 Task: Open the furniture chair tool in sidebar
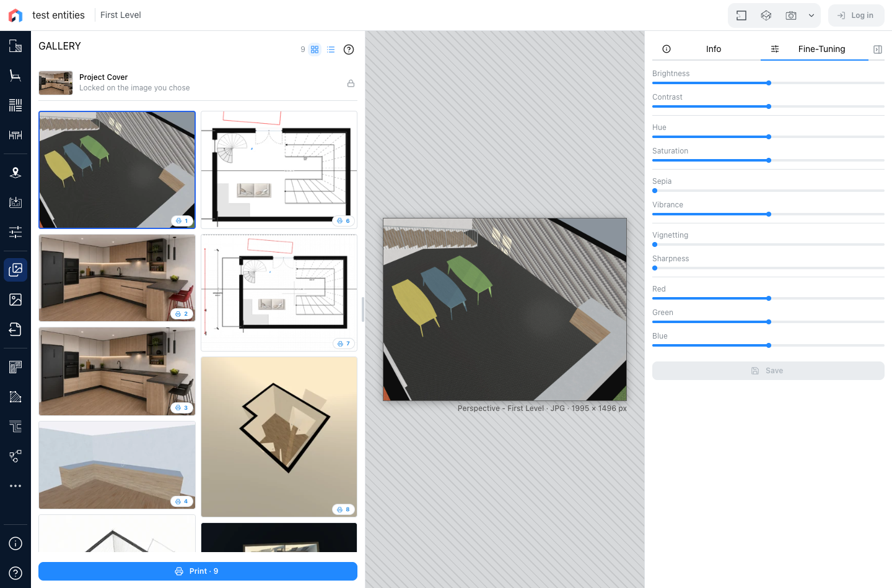tap(15, 76)
